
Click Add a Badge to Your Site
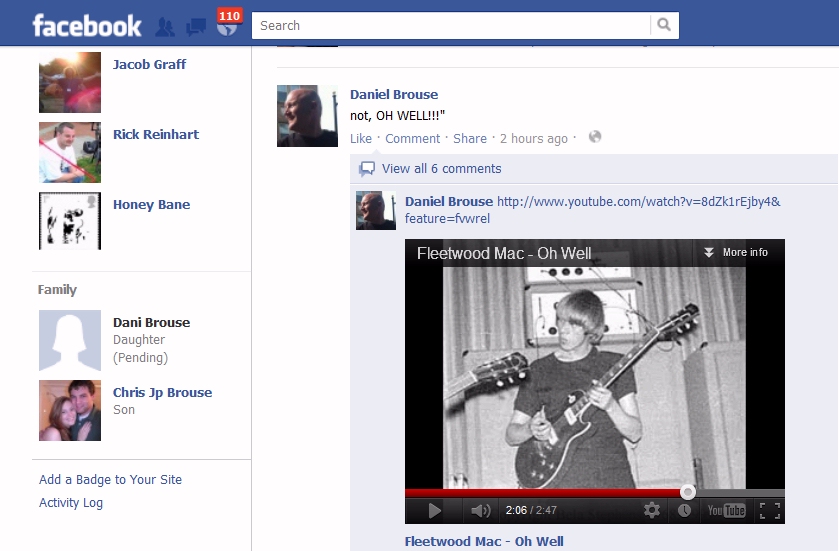pos(110,479)
